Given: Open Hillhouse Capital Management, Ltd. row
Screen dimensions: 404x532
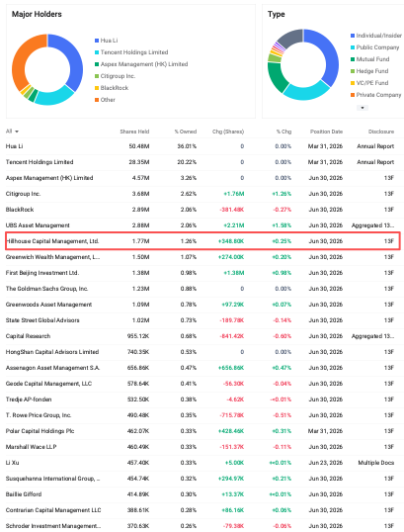Looking at the screenshot, I should pos(202,241).
